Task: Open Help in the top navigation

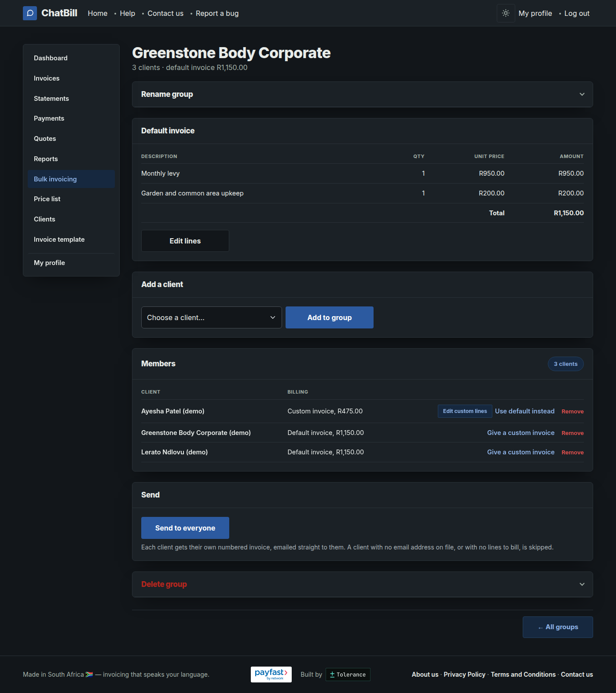Action: click(x=128, y=13)
